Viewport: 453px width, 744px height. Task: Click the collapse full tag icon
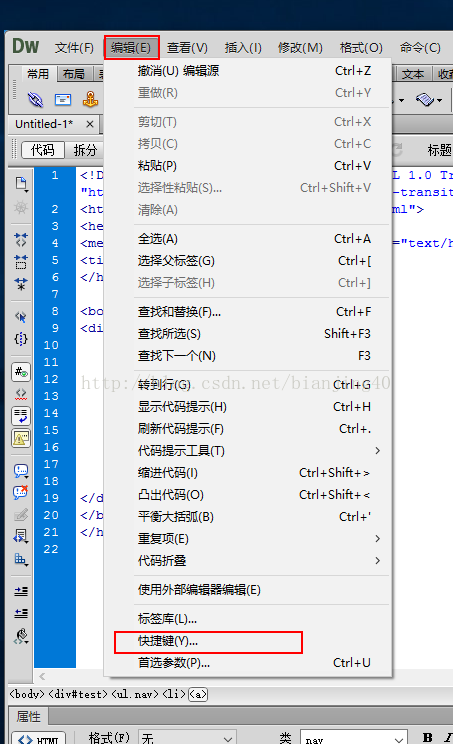(x=21, y=240)
